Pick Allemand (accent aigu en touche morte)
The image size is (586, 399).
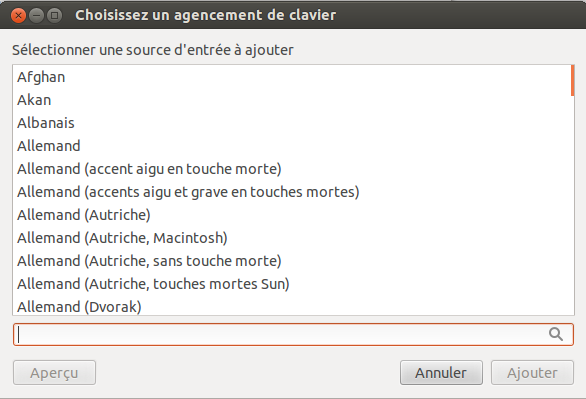coord(292,169)
